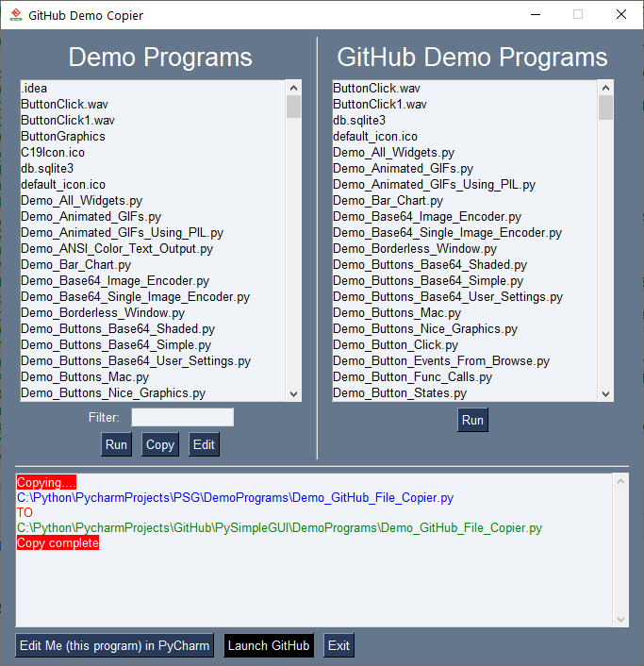Click the blue source path in output log
Screen dimensions: 644x666
coord(235,497)
